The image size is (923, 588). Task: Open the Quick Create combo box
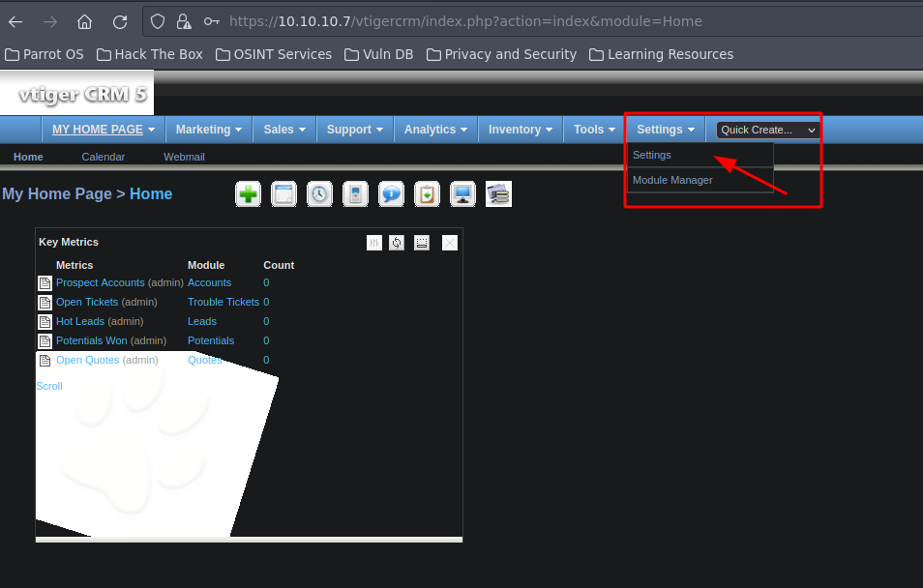pyautogui.click(x=768, y=130)
